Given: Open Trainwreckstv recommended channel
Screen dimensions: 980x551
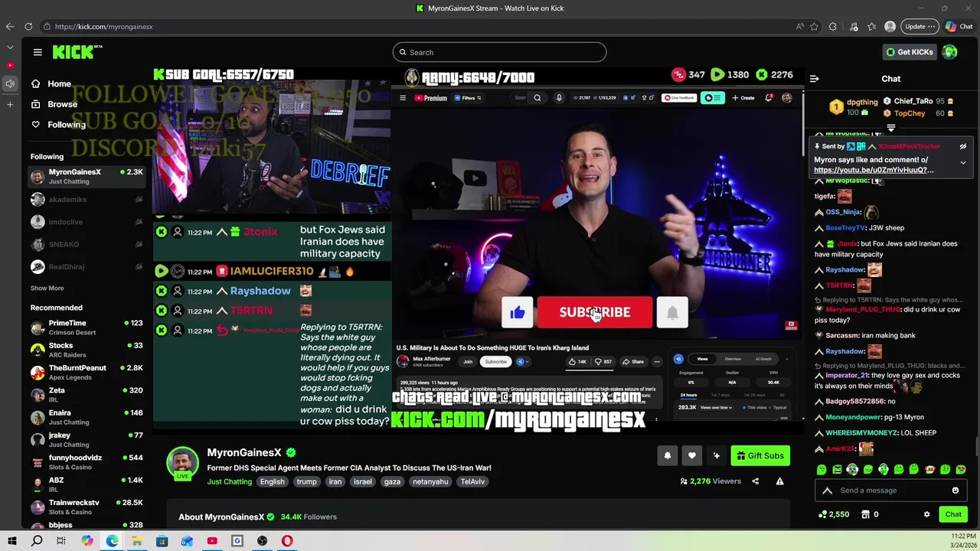Looking at the screenshot, I should pyautogui.click(x=87, y=507).
